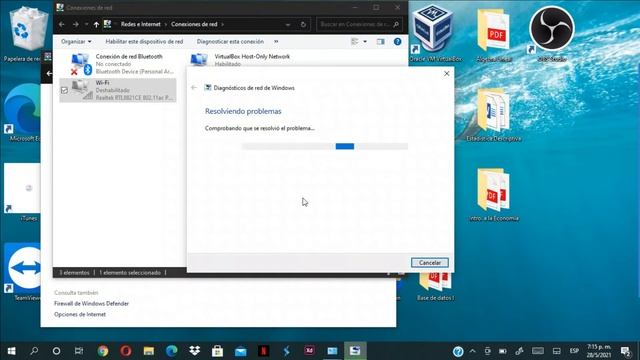Viewport: 640px width, 360px height.
Task: Open the change view icon
Action: (355, 42)
